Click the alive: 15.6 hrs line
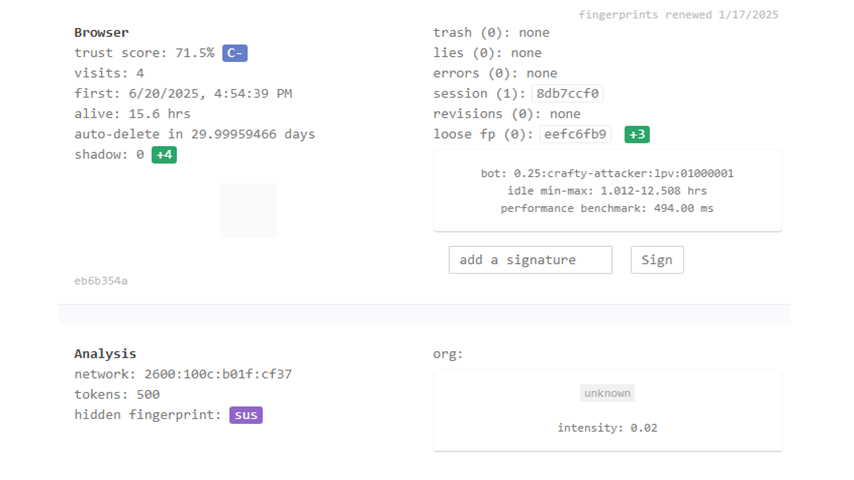The width and height of the screenshot is (854, 480). [132, 114]
